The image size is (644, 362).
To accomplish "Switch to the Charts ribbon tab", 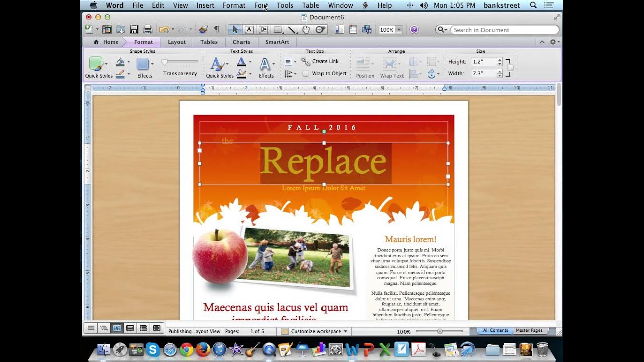I will coord(241,42).
